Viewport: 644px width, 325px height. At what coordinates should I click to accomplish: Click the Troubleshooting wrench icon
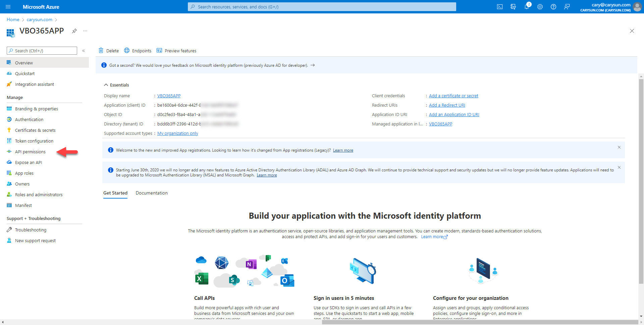click(x=9, y=230)
